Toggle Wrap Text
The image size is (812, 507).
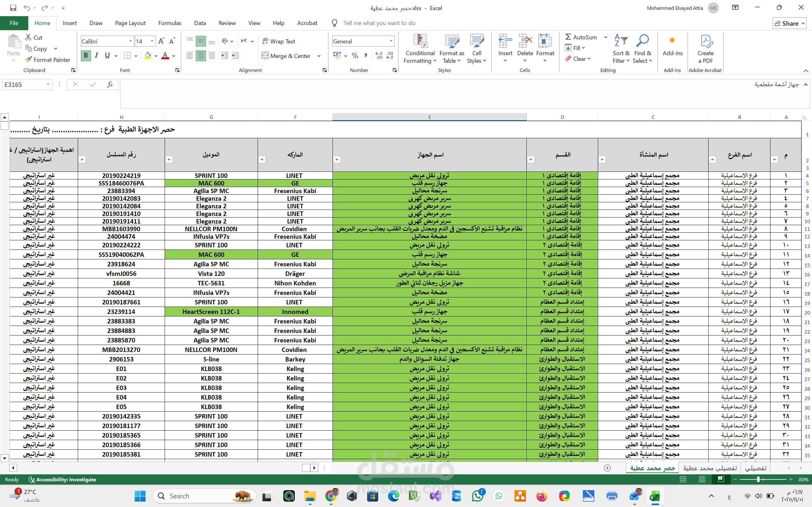click(279, 41)
